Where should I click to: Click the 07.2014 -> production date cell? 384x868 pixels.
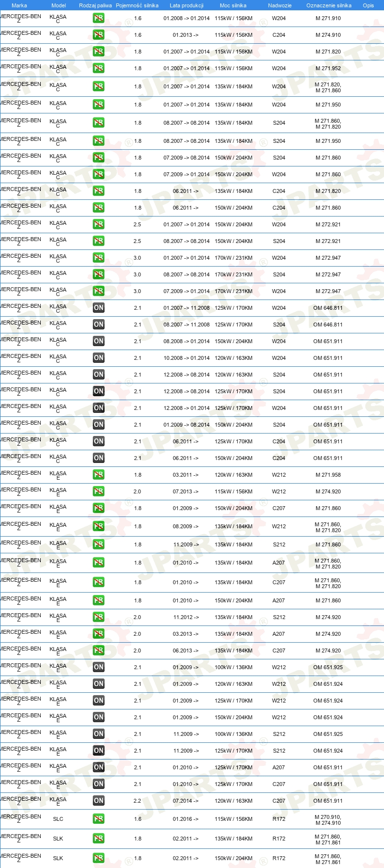pyautogui.click(x=186, y=801)
